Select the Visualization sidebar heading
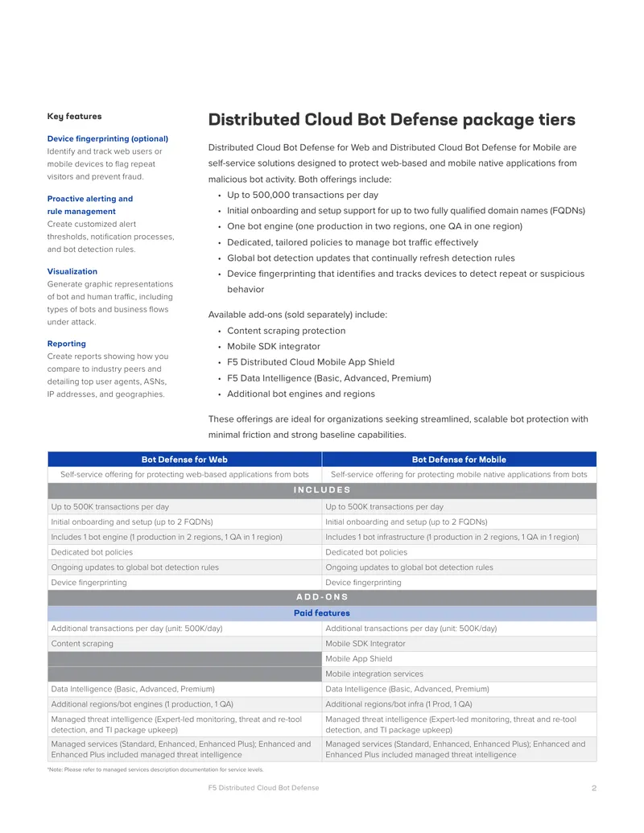 [72, 271]
